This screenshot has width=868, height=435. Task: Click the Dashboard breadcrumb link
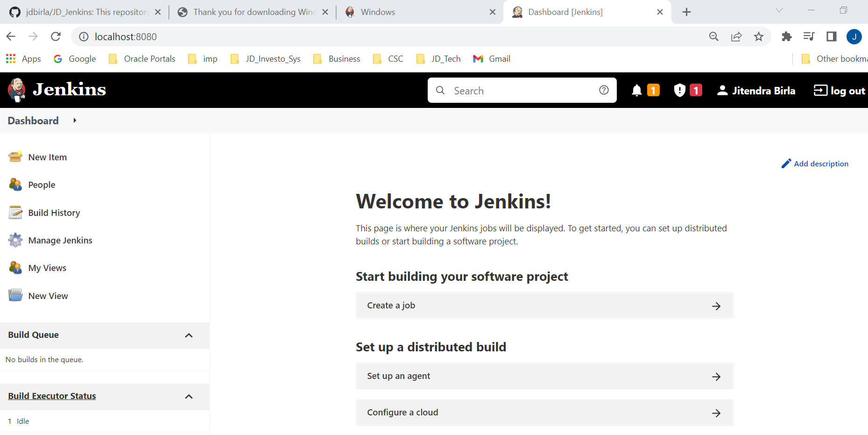coord(33,121)
